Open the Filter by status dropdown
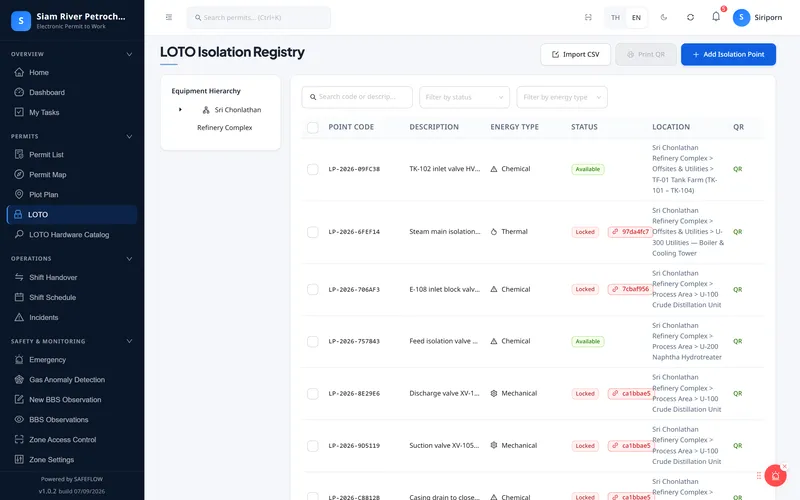This screenshot has height=500, width=800. pyautogui.click(x=464, y=97)
